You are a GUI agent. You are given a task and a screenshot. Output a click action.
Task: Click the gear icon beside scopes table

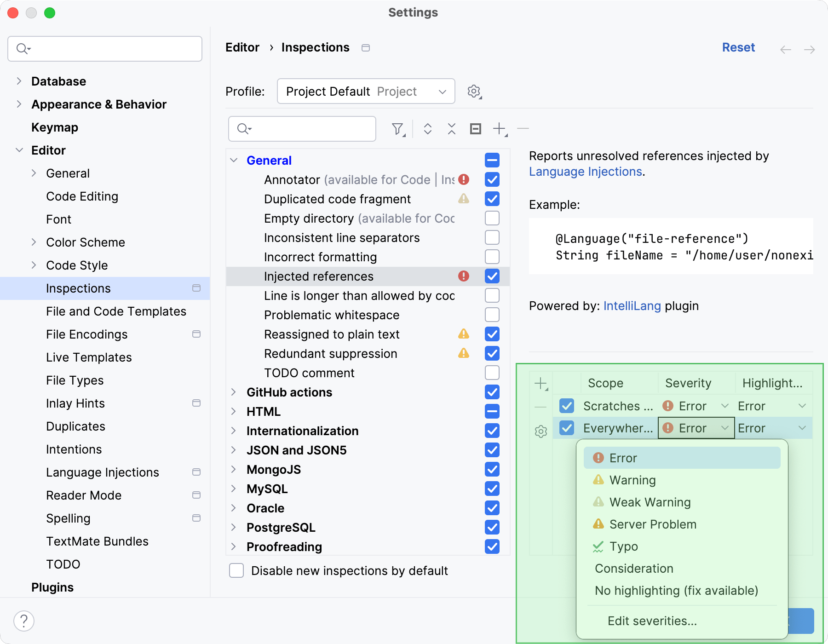point(541,431)
